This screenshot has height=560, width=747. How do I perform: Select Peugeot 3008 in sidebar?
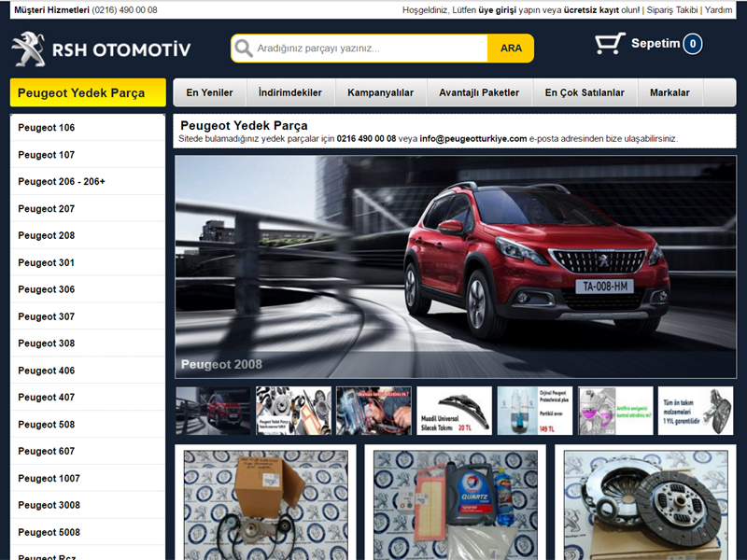coord(88,505)
